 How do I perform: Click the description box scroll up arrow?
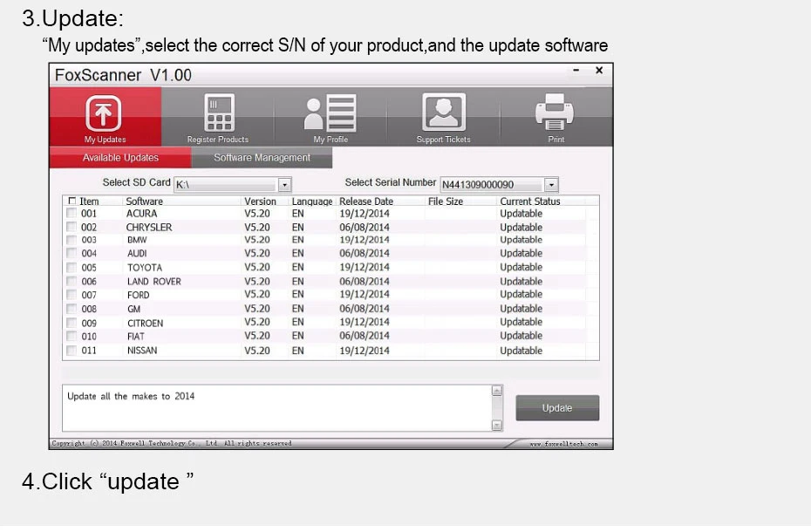coord(496,390)
